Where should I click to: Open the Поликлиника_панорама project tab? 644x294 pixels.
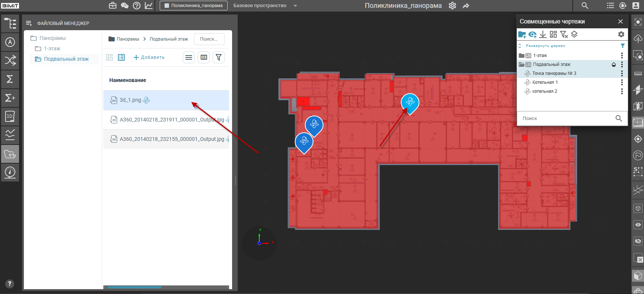tap(194, 6)
